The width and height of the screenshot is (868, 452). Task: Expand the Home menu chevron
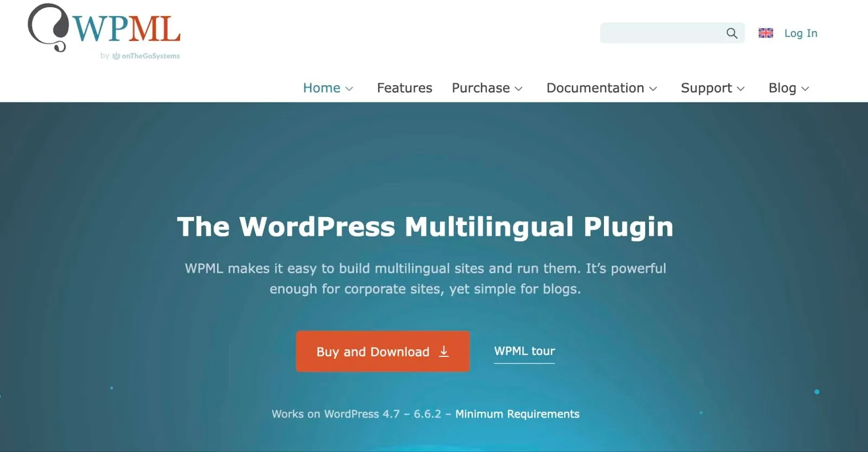pos(349,88)
